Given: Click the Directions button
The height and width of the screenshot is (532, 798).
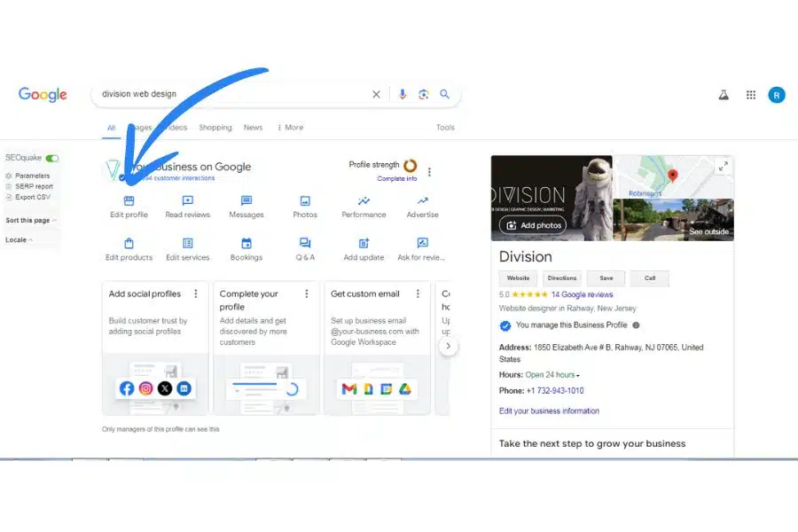Looking at the screenshot, I should click(x=562, y=278).
